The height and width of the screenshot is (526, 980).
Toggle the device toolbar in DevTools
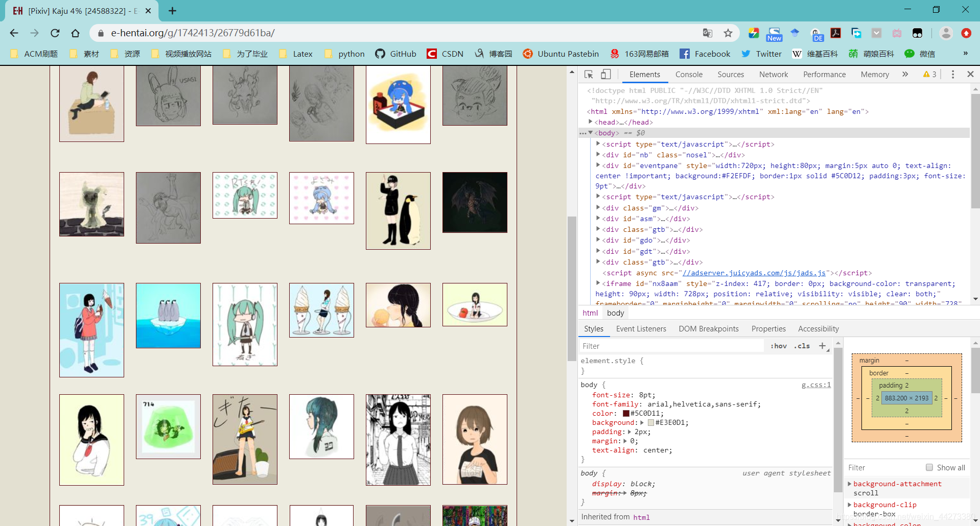tap(605, 75)
